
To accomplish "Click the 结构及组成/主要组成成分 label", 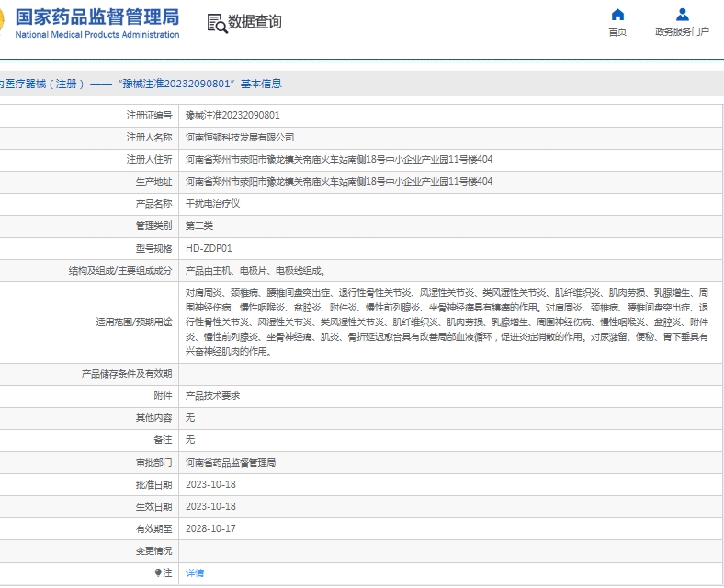I will 120,271.
